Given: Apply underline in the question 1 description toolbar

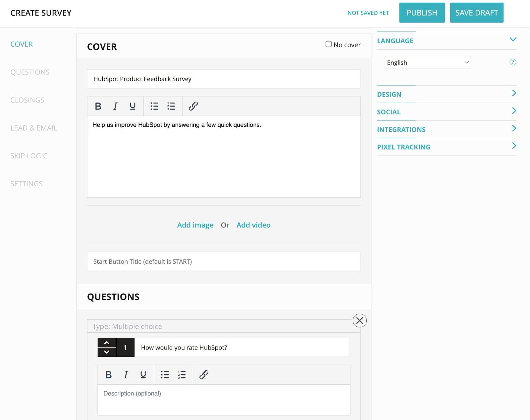Looking at the screenshot, I should click(143, 375).
